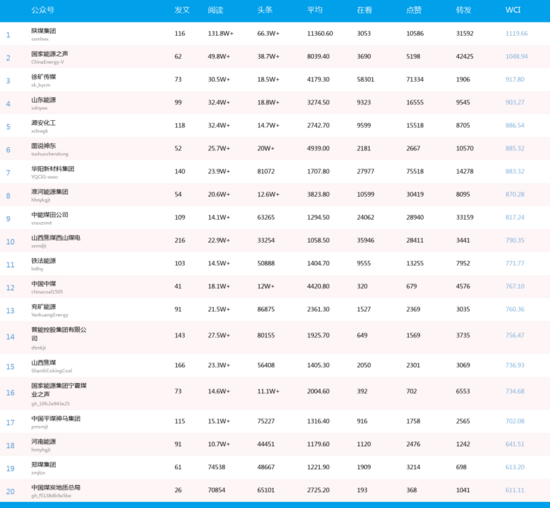Click the 平均 column header

click(x=315, y=10)
